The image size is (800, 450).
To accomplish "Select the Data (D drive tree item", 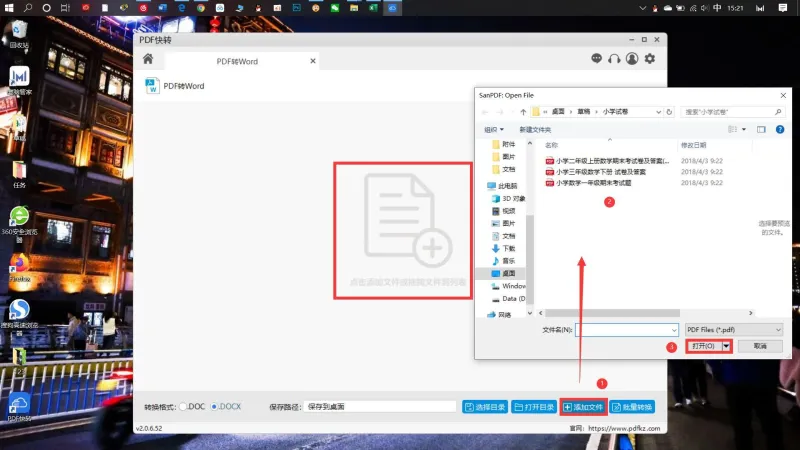I will 508,298.
